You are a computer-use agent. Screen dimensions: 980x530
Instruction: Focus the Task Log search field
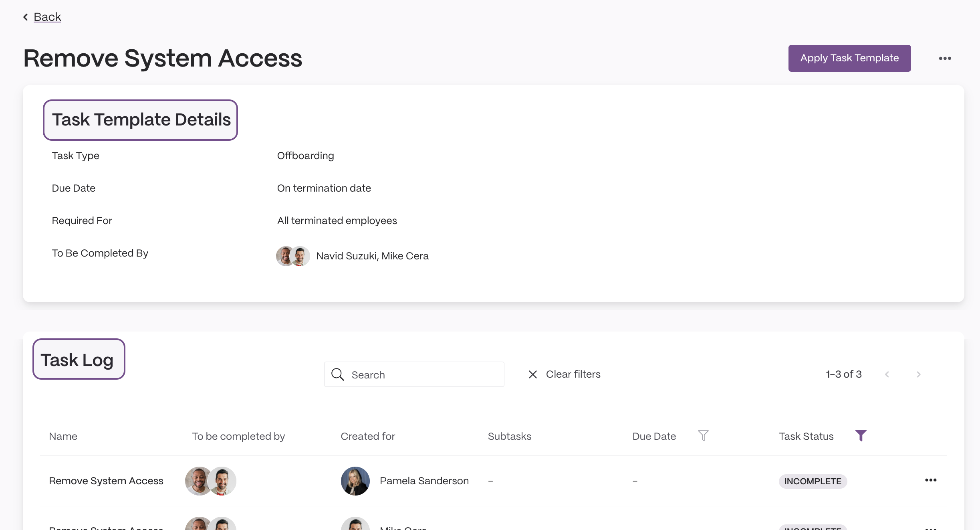414,374
